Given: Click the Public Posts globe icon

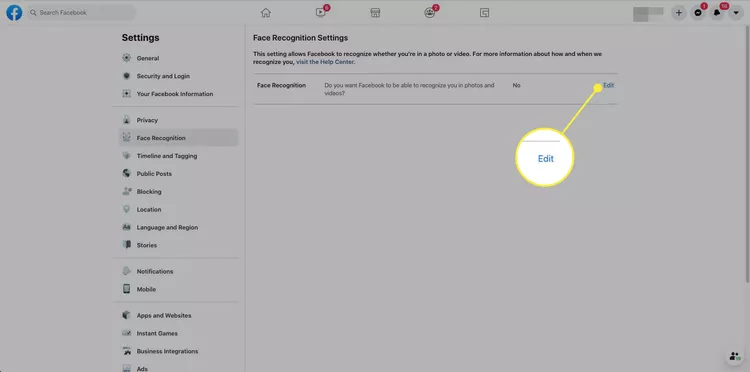Looking at the screenshot, I should pos(126,174).
